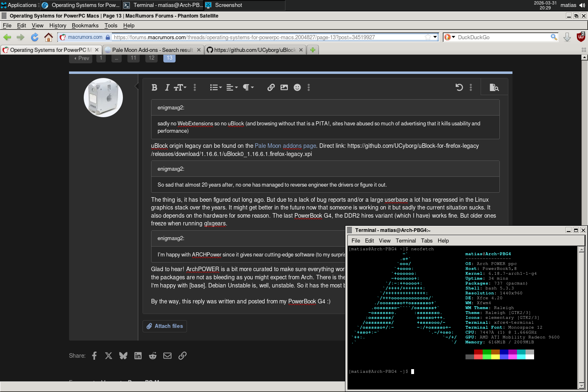Open browser home page
This screenshot has width=588, height=392.
click(x=49, y=37)
